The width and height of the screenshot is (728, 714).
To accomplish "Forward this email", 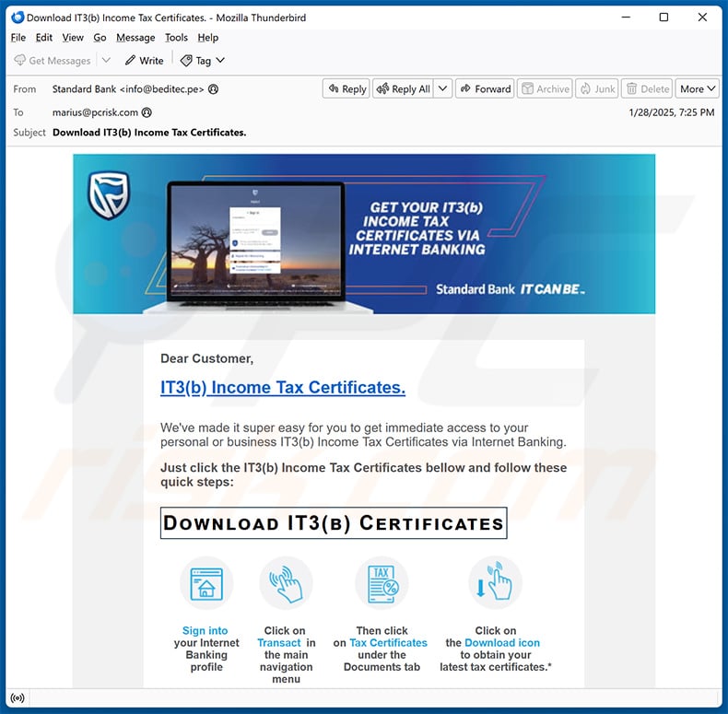I will (485, 88).
